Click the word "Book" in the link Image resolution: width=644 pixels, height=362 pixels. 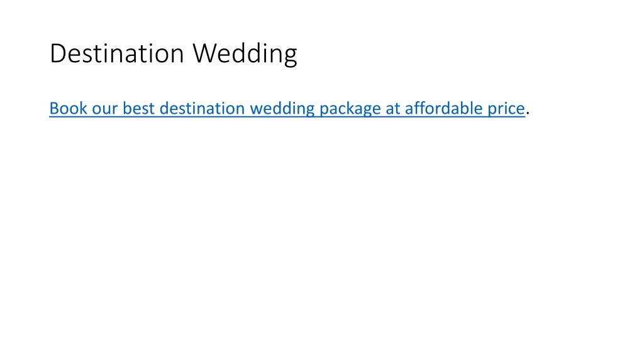[x=68, y=108]
